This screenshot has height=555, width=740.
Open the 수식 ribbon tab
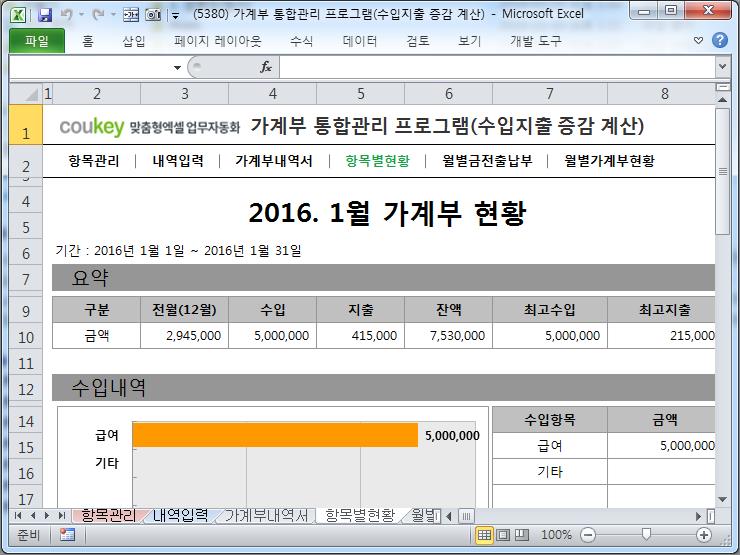click(302, 41)
